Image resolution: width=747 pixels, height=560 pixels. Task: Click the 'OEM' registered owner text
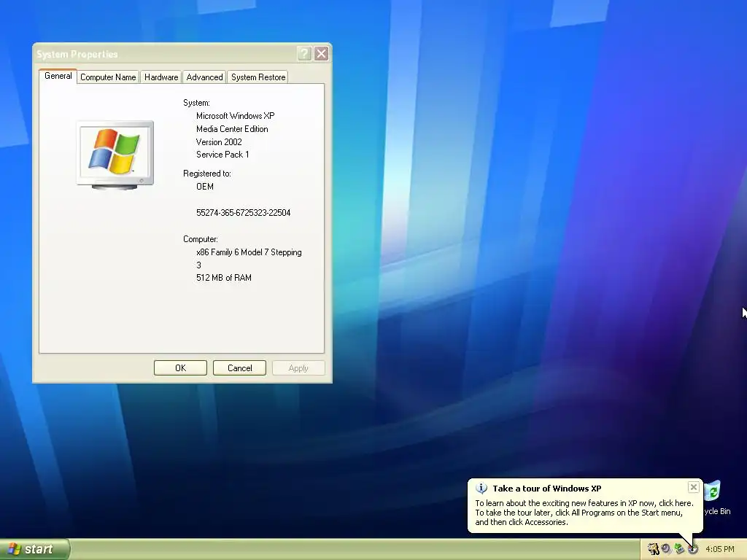click(205, 187)
